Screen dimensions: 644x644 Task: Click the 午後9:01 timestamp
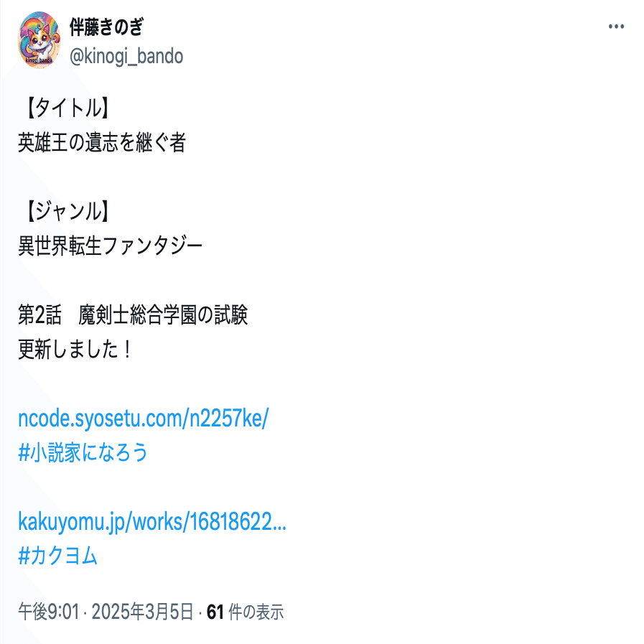click(x=49, y=612)
